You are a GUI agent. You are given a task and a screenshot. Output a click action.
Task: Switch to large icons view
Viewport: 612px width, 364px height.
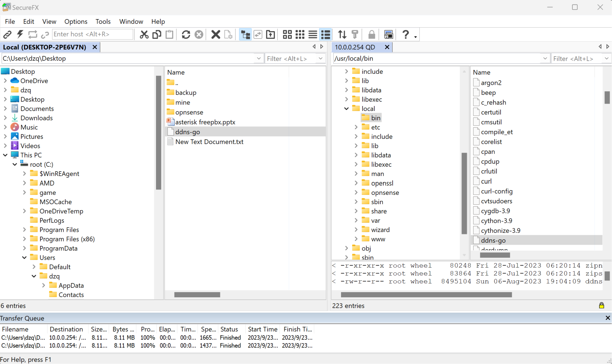287,35
